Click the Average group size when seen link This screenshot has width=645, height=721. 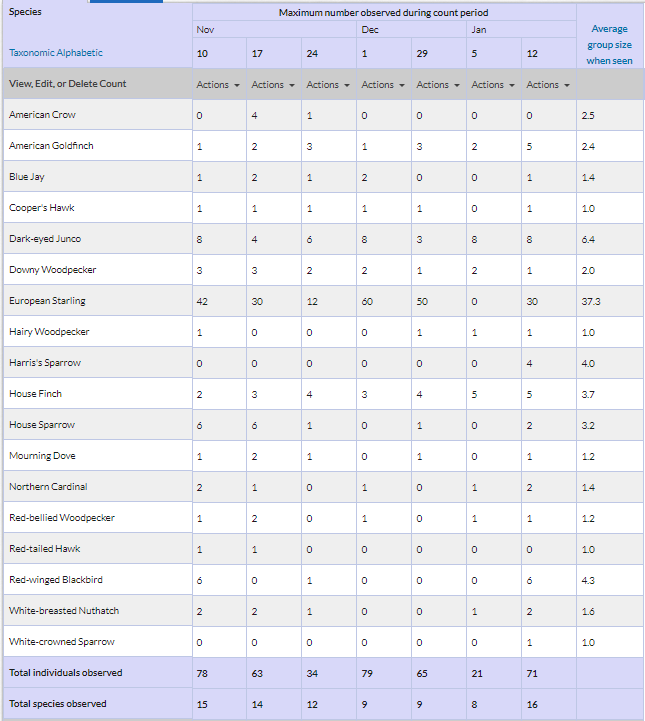coord(609,45)
